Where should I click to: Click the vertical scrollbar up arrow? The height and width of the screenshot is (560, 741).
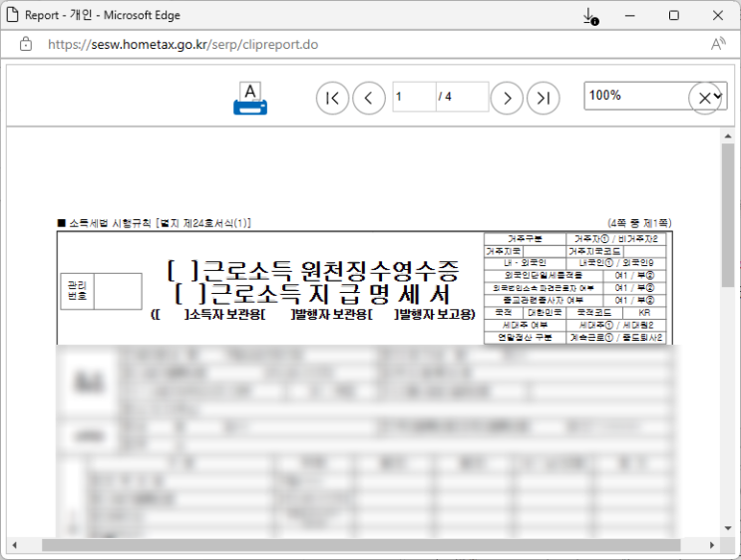[728, 136]
